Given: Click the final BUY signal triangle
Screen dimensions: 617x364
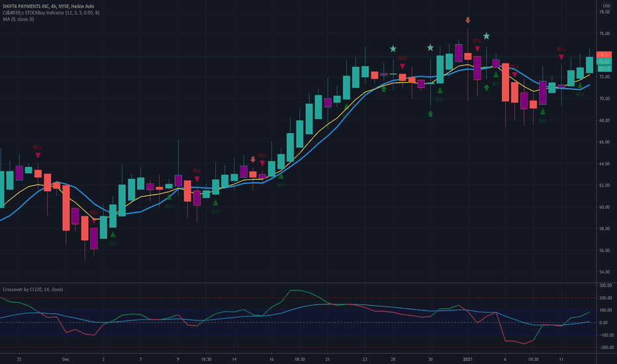Looking at the screenshot, I should (580, 85).
